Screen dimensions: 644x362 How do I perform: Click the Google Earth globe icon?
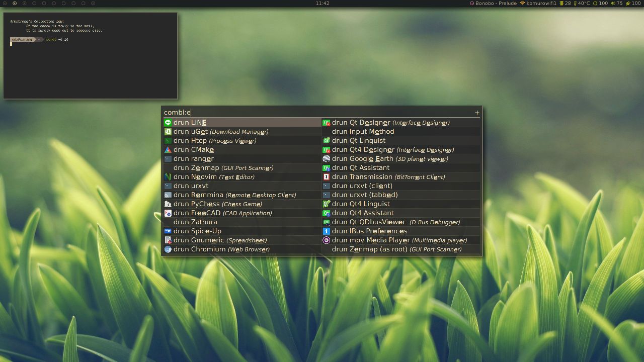pos(327,158)
